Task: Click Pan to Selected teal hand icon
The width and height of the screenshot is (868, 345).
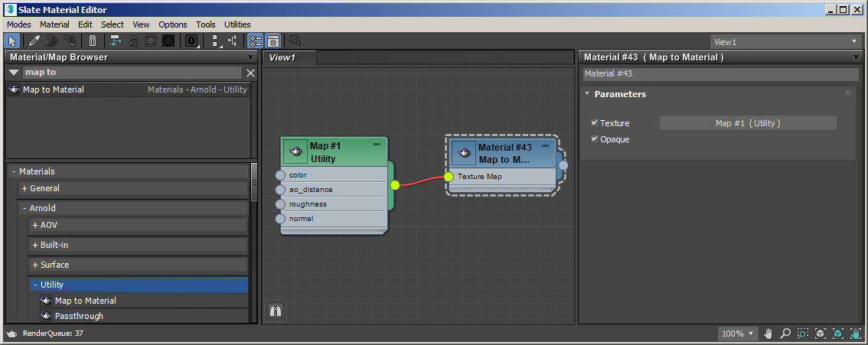Action: coord(856,334)
